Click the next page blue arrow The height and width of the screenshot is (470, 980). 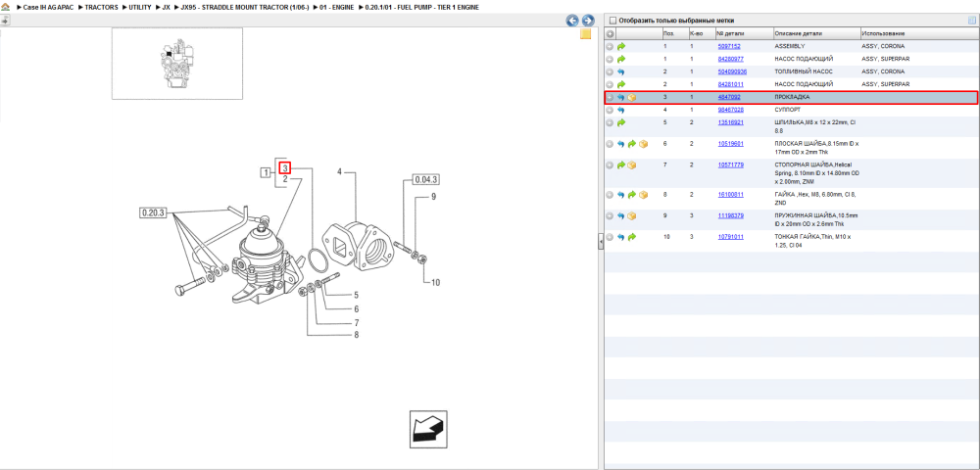click(x=587, y=21)
